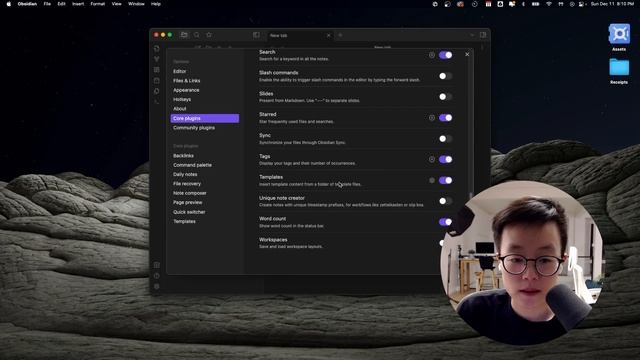
Task: Disable the Tags plugin toggle
Action: pos(446,160)
